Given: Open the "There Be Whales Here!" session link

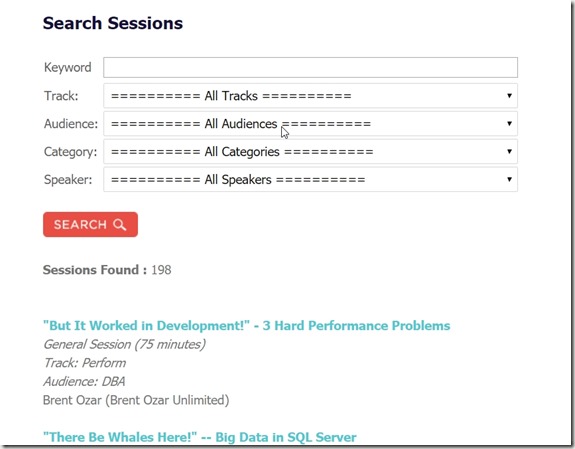Looking at the screenshot, I should (x=199, y=437).
